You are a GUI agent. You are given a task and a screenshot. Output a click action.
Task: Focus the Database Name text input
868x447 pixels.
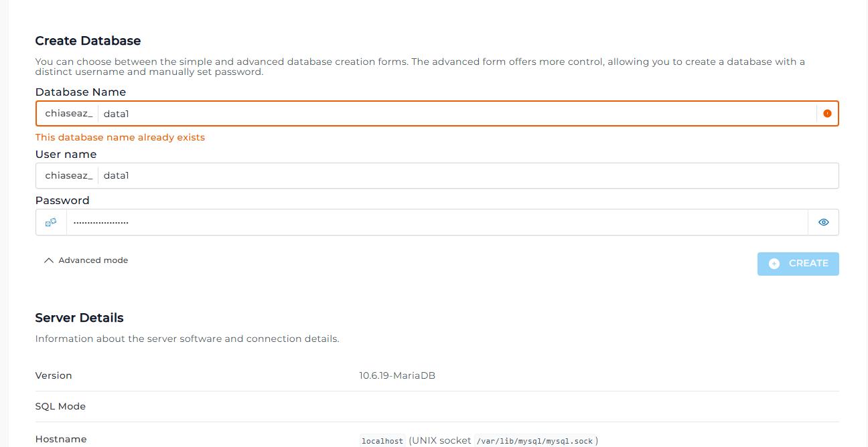(x=455, y=114)
